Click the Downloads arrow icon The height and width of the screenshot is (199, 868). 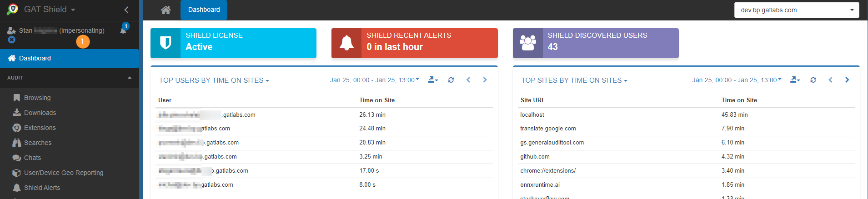(17, 113)
